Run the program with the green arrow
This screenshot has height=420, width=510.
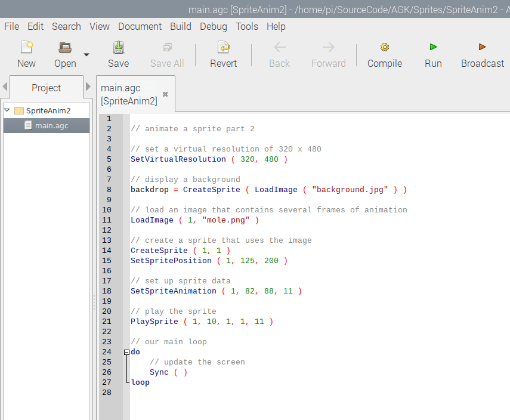[x=433, y=48]
